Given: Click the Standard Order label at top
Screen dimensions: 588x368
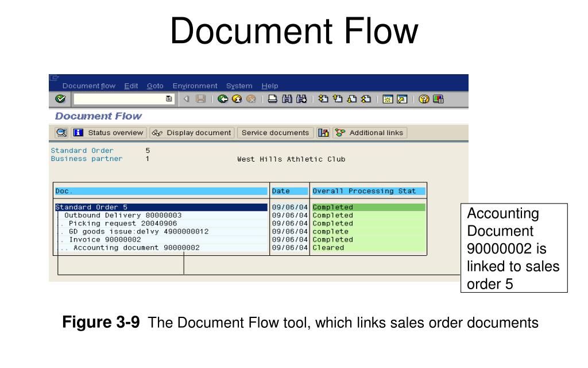Looking at the screenshot, I should pos(82,151).
